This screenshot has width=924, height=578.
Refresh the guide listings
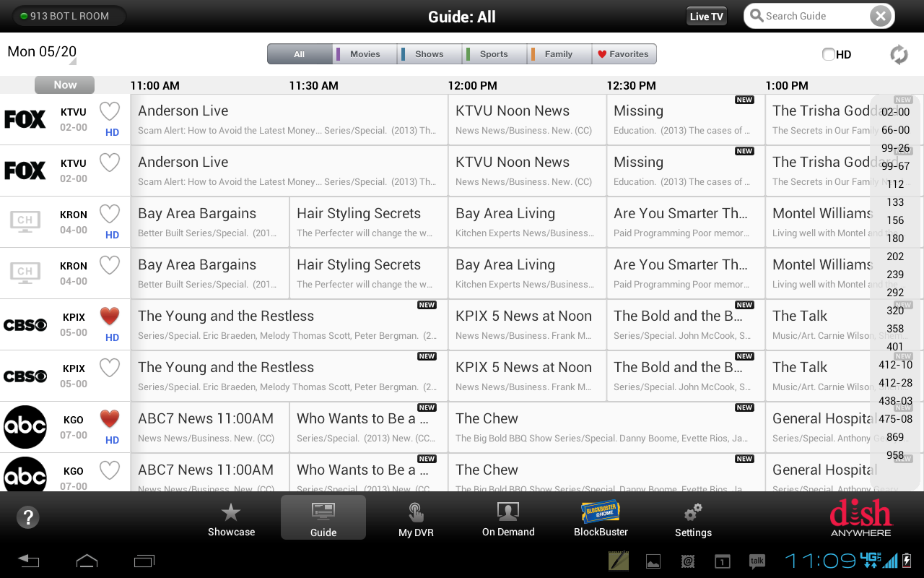pyautogui.click(x=898, y=53)
